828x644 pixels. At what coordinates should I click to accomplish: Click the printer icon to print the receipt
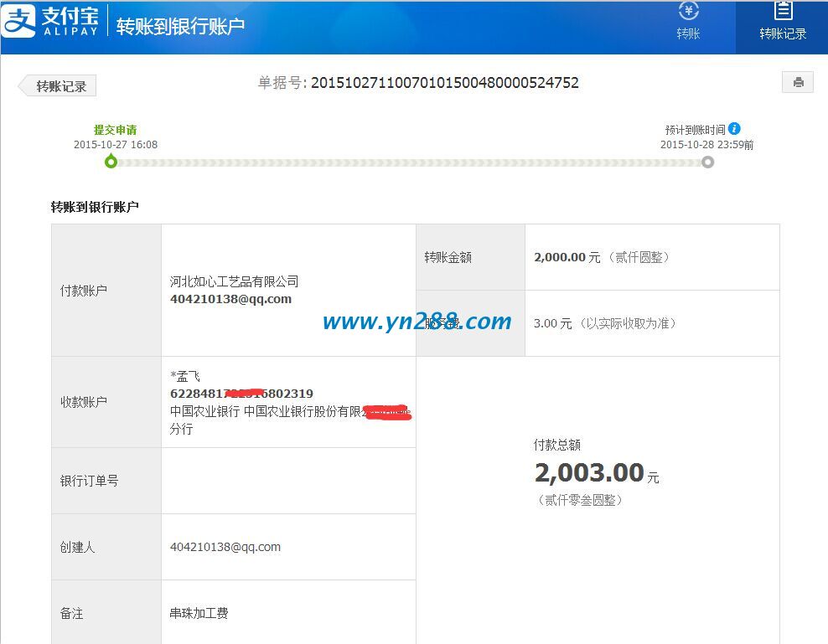797,81
